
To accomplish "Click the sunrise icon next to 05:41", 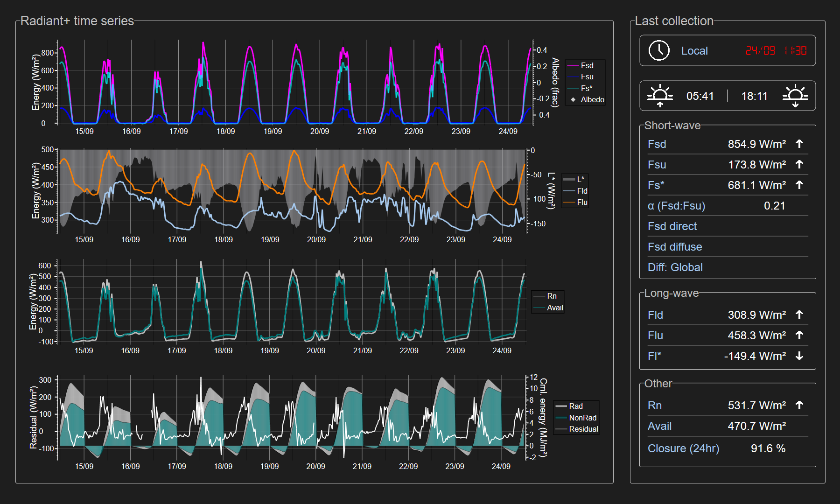I will pos(660,96).
